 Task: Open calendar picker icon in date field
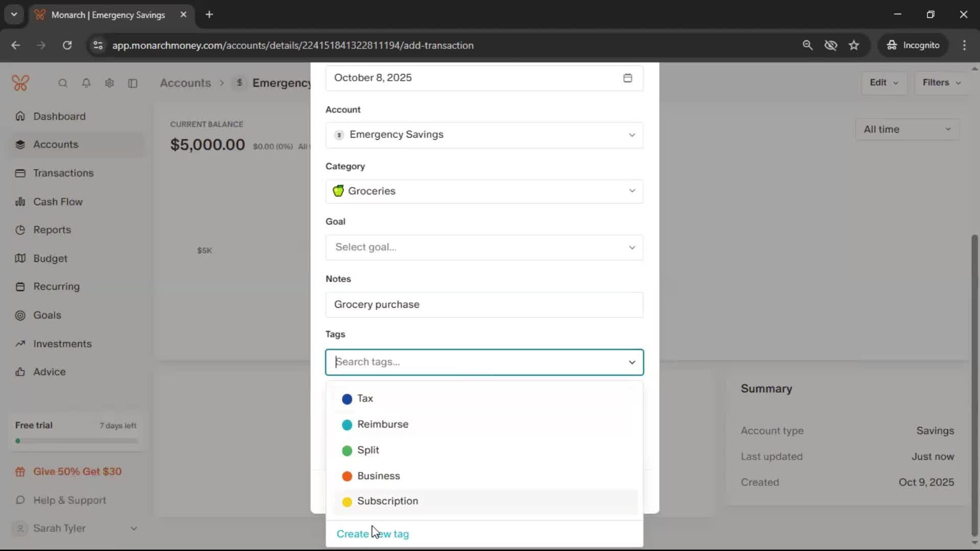coord(627,78)
